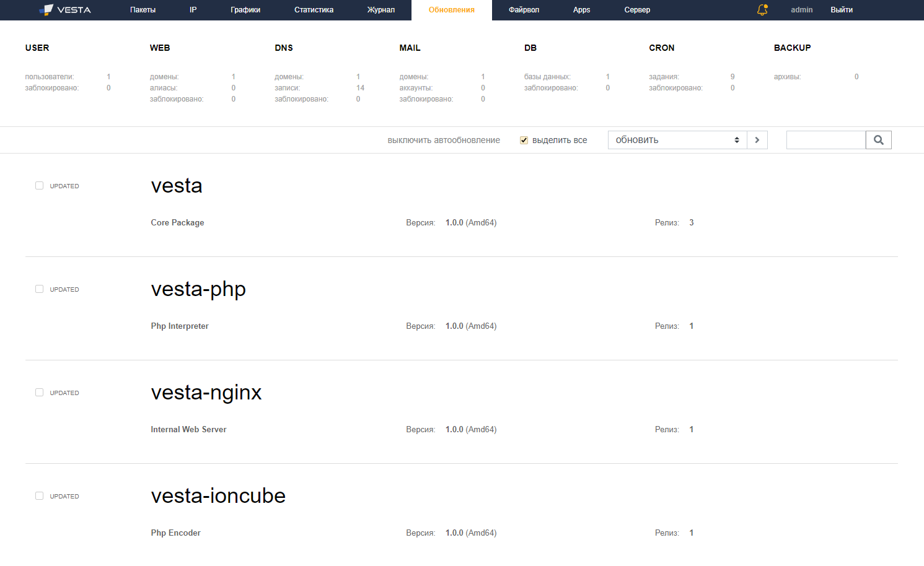Click the admin username
Screen dimensions: 924x566
click(x=801, y=10)
